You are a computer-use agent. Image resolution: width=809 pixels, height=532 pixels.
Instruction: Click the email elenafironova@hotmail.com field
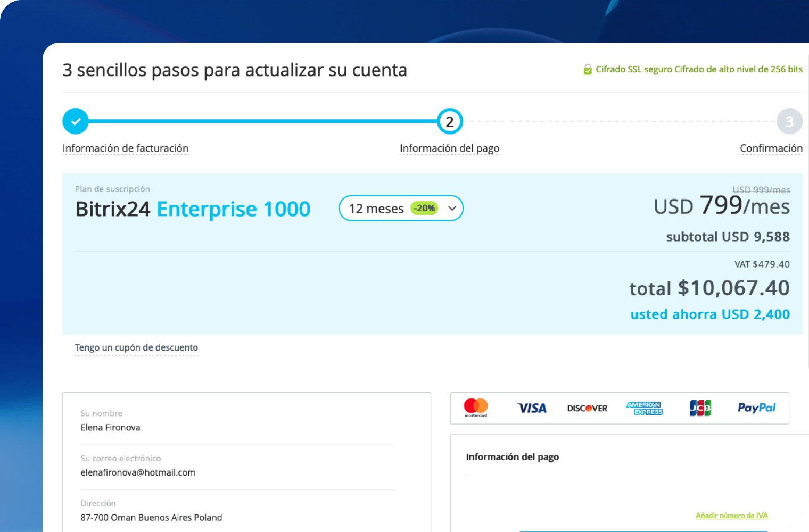[138, 472]
